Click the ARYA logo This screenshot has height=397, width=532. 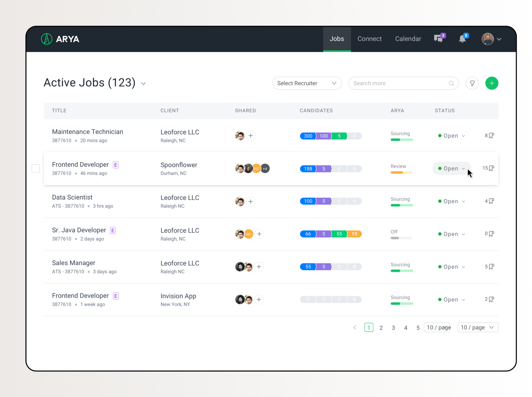pos(60,39)
